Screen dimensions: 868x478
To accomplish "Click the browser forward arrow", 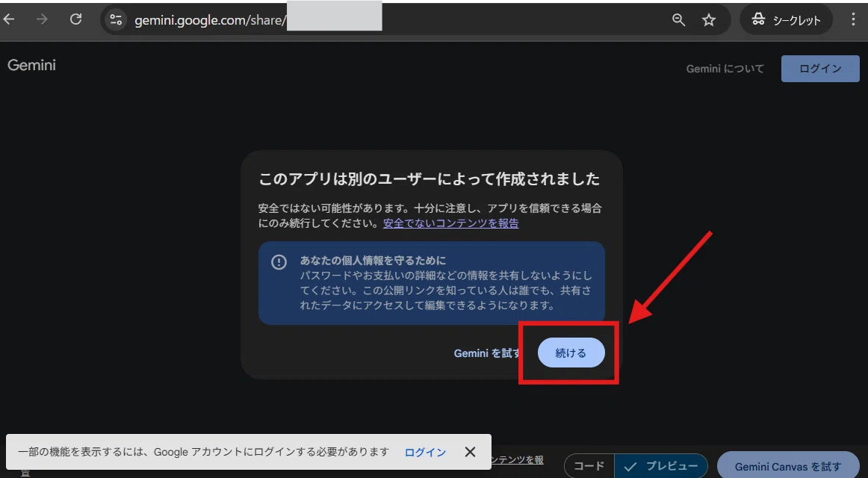I will click(42, 19).
